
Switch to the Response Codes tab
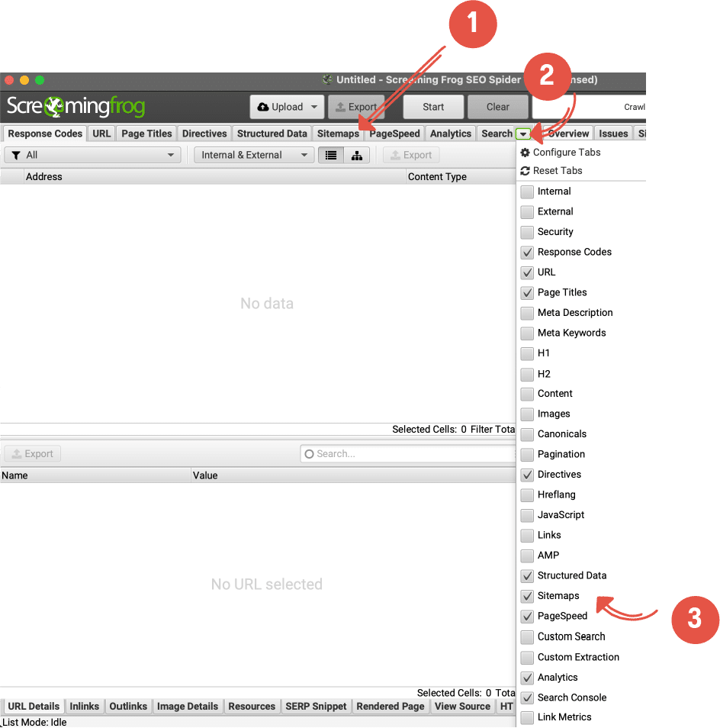tap(45, 134)
